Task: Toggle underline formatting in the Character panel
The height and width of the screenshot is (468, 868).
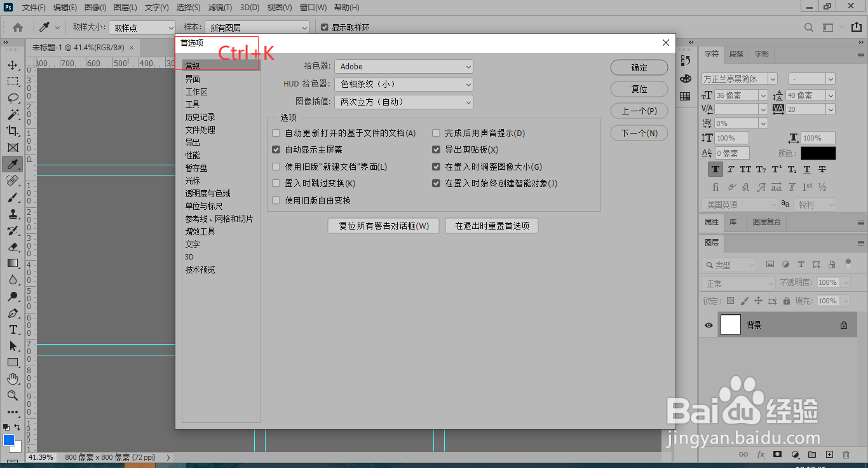Action: coord(807,169)
